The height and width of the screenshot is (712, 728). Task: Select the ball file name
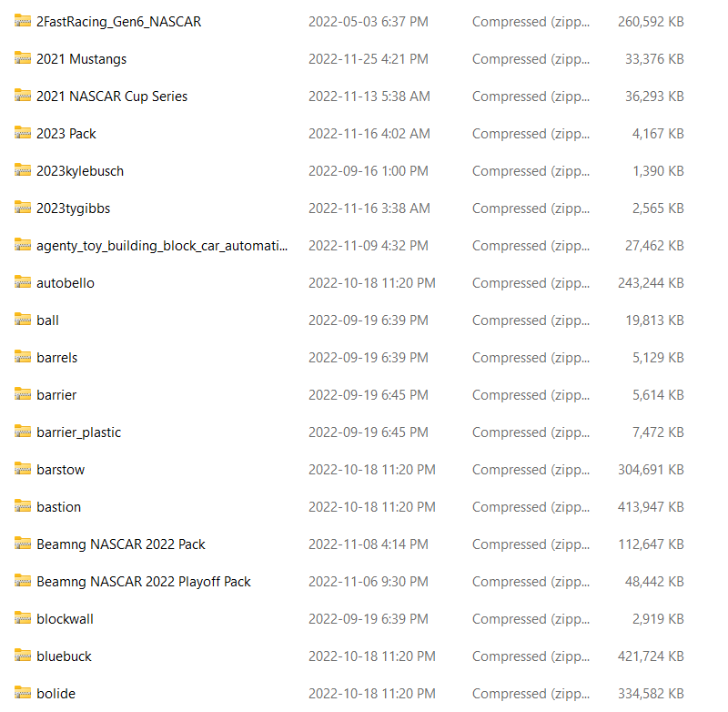[47, 320]
